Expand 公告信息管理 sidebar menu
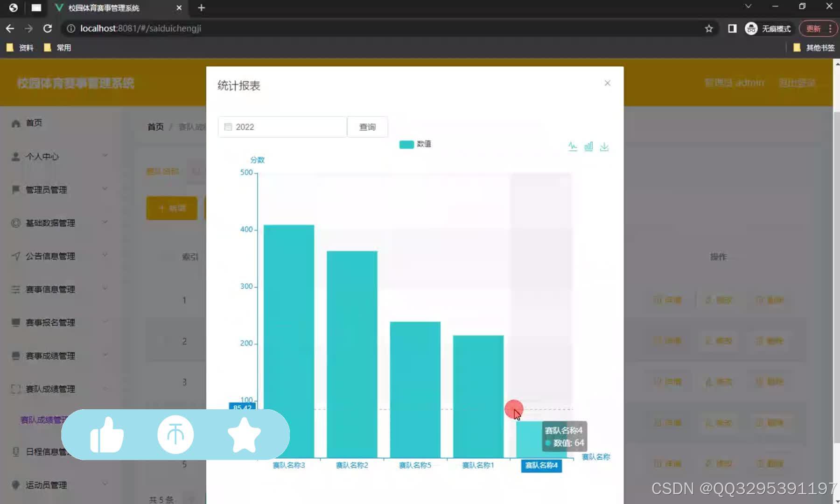Viewport: 840px width, 504px height. click(x=61, y=256)
